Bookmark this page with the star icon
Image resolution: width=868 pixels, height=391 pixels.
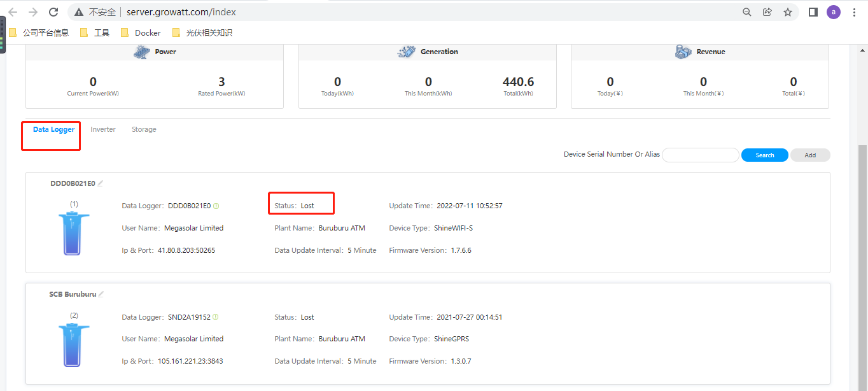[788, 11]
